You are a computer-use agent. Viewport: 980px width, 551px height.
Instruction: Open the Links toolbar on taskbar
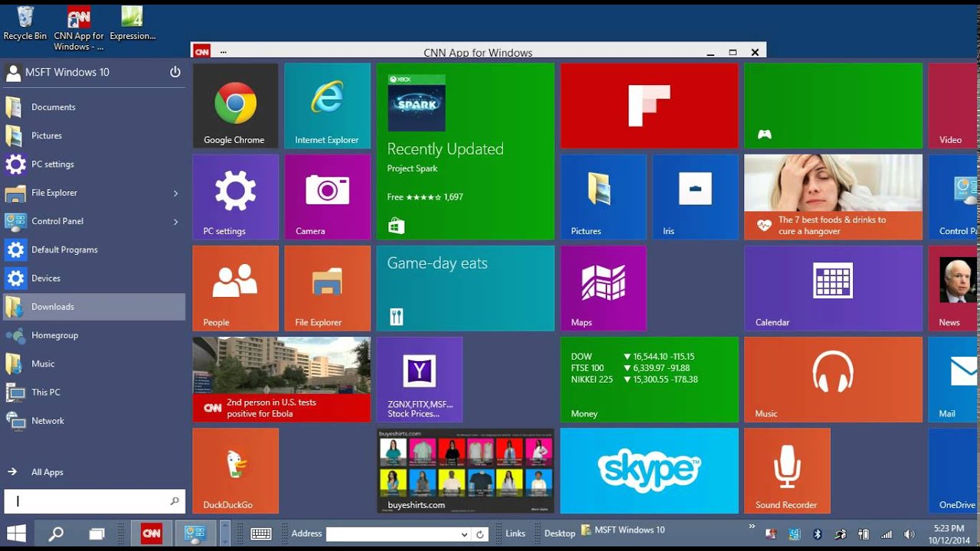pos(515,533)
